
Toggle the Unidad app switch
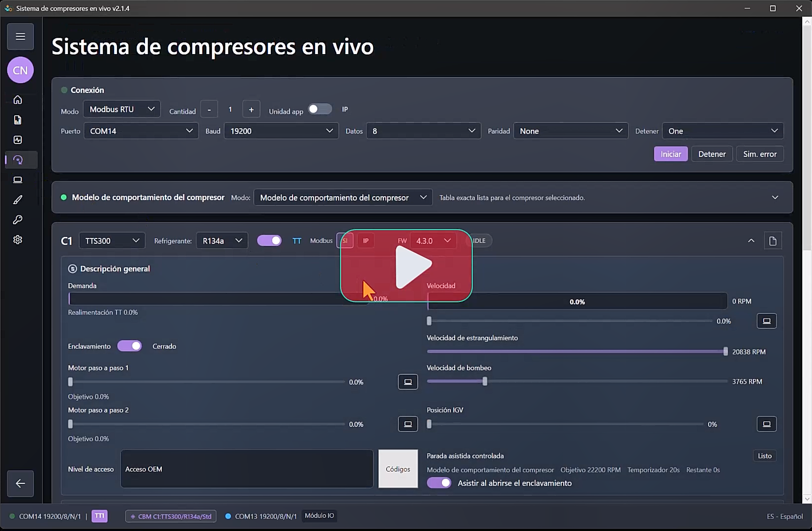(x=320, y=109)
